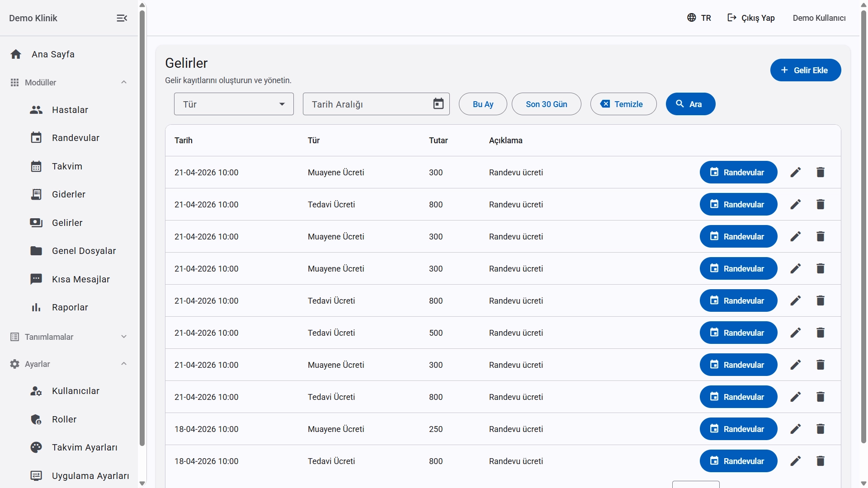Click the 250 amount cell
The width and height of the screenshot is (868, 488).
(x=436, y=429)
